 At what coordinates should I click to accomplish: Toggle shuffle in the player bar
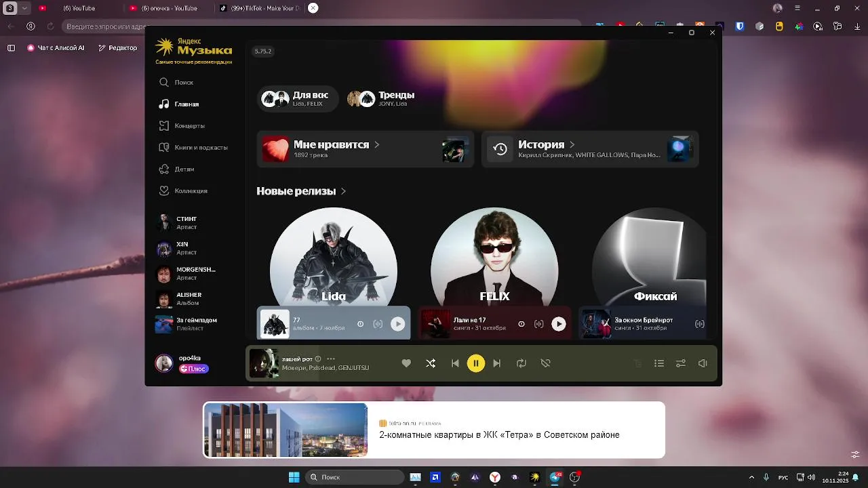(431, 363)
